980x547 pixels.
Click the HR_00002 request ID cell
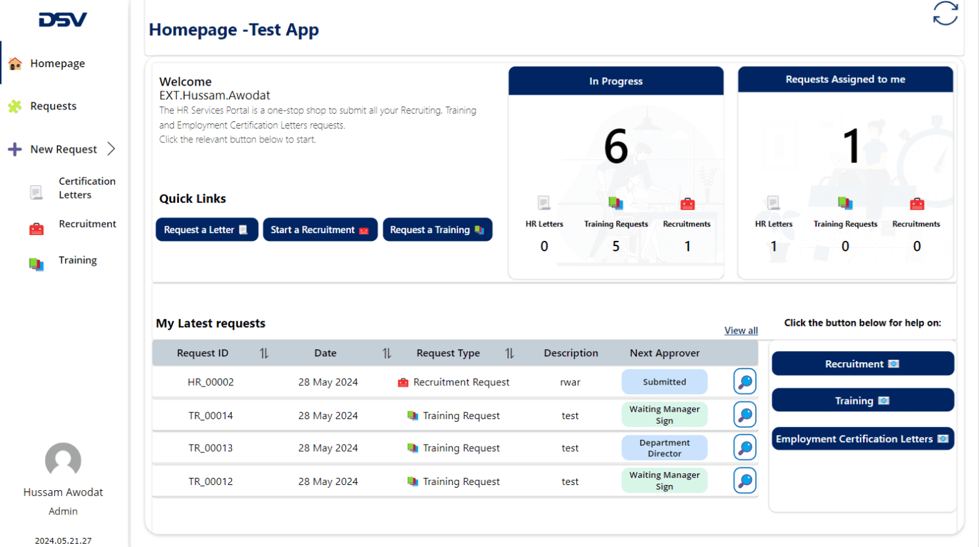pos(210,382)
